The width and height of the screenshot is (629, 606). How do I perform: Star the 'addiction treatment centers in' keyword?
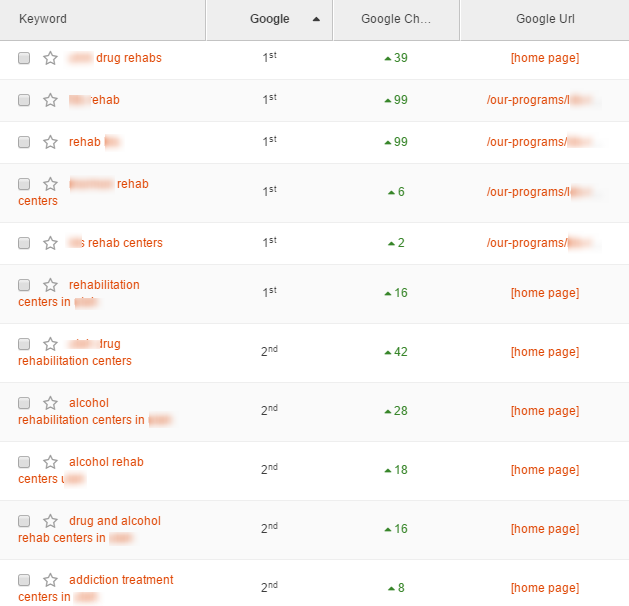click(x=50, y=580)
